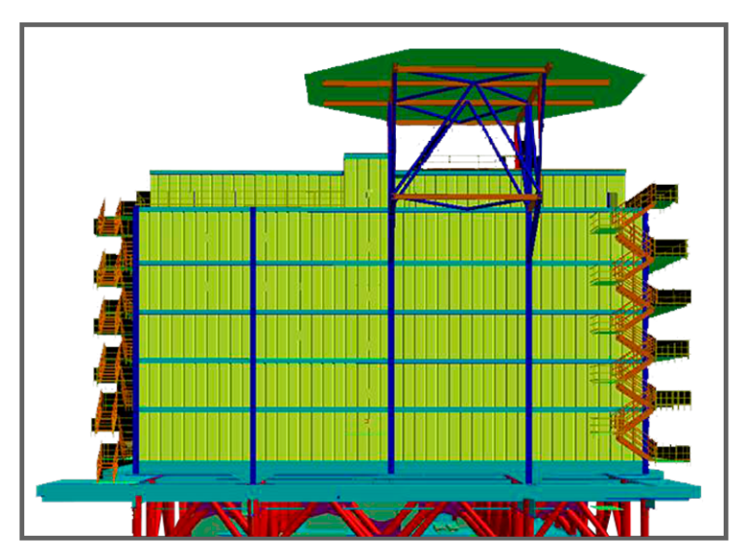Select the top orange beam across the helideck
This screenshot has height=560, width=747.
pos(467,69)
